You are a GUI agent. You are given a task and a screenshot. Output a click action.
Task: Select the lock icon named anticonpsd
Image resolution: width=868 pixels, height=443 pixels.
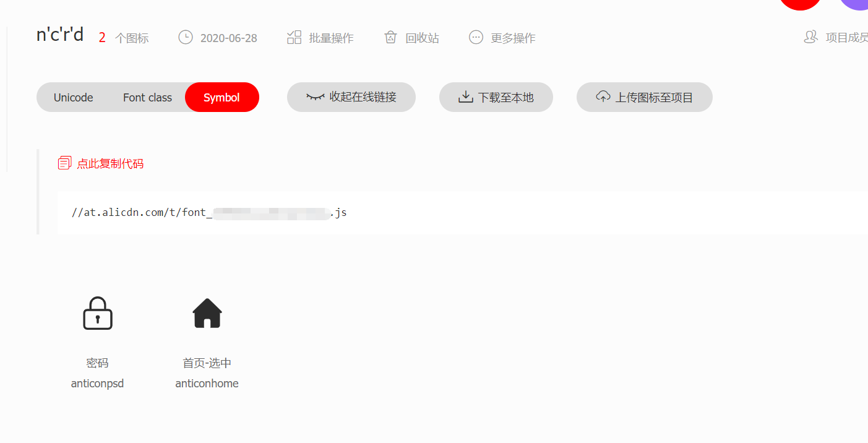point(97,313)
